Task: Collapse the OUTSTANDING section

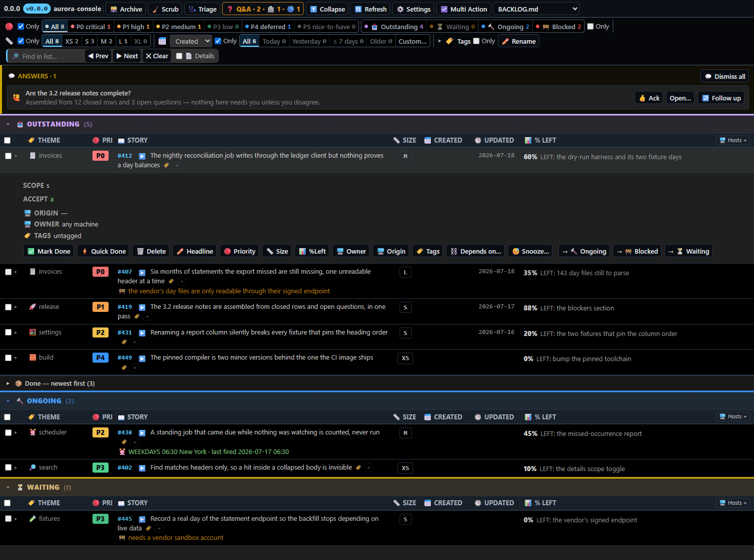Action: coord(8,125)
